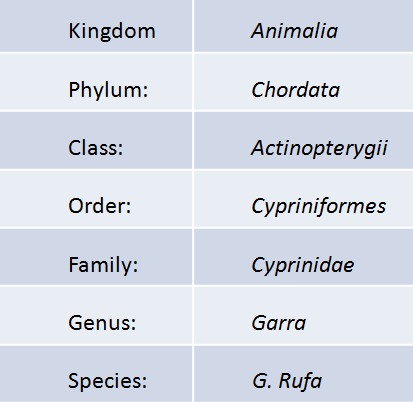Click the Phylum: label cell

pyautogui.click(x=96, y=82)
